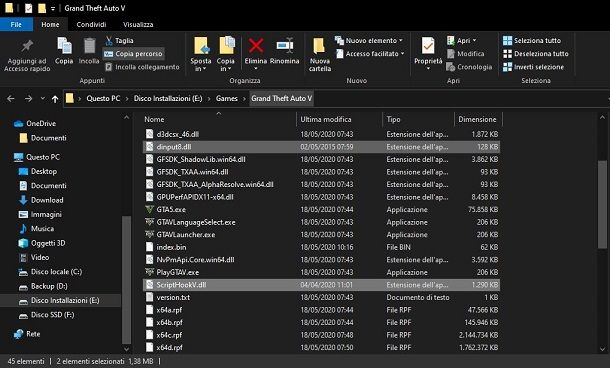The image size is (610, 368).
Task: Sort by Ultima modifica column
Action: [326, 119]
